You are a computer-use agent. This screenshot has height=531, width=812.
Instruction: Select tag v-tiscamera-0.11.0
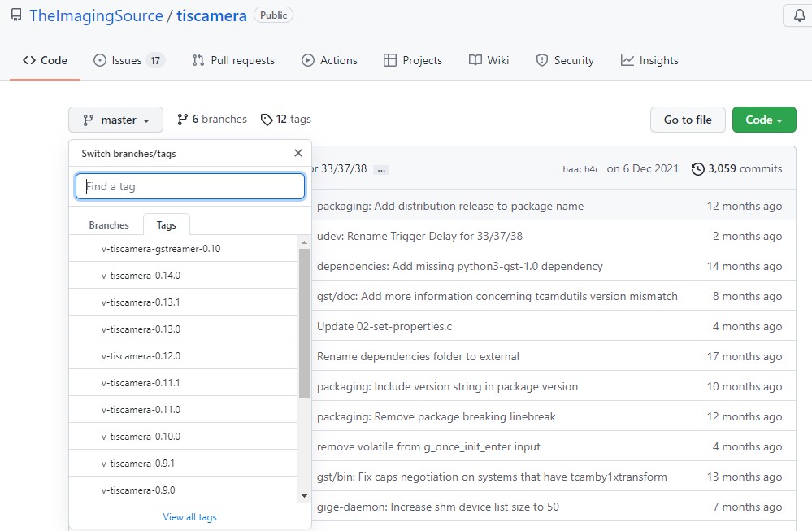click(184, 410)
